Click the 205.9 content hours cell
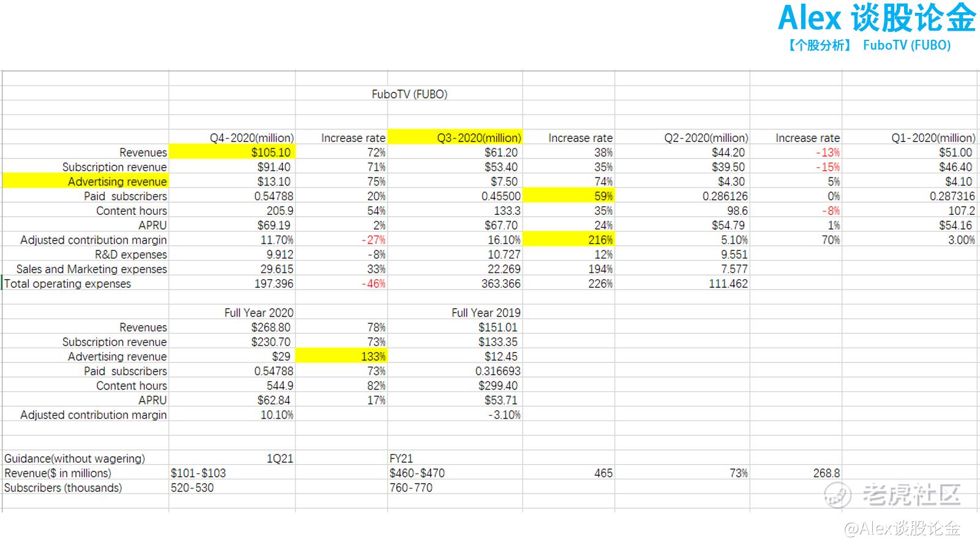This screenshot has width=980, height=551. pyautogui.click(x=232, y=211)
